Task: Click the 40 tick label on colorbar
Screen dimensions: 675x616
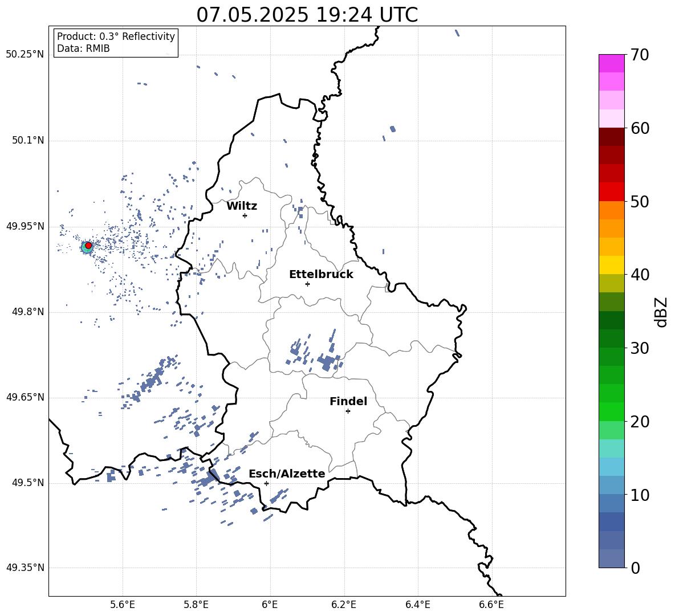Action: coord(639,275)
